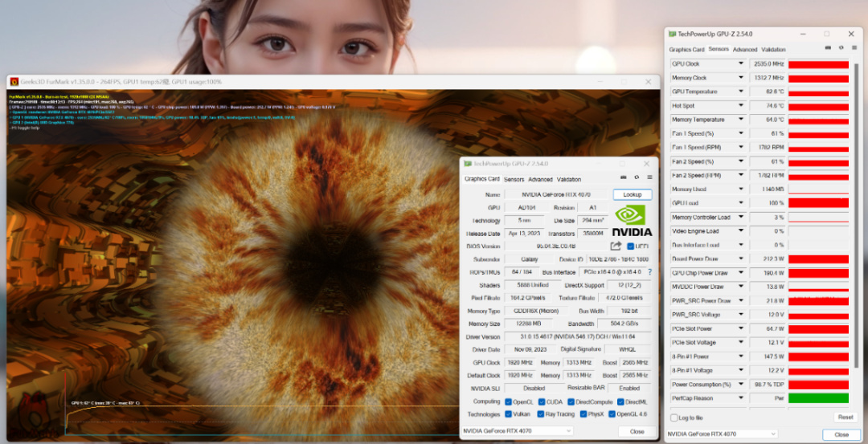This screenshot has width=868, height=444.
Task: Open Validation tab in the Sensors window
Action: point(773,49)
